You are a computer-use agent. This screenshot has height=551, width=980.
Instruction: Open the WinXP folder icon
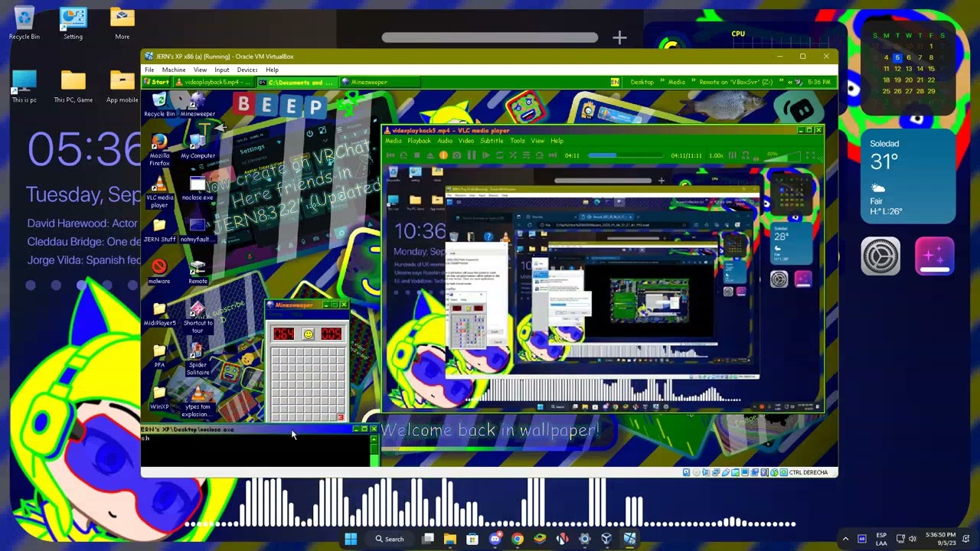coord(159,398)
